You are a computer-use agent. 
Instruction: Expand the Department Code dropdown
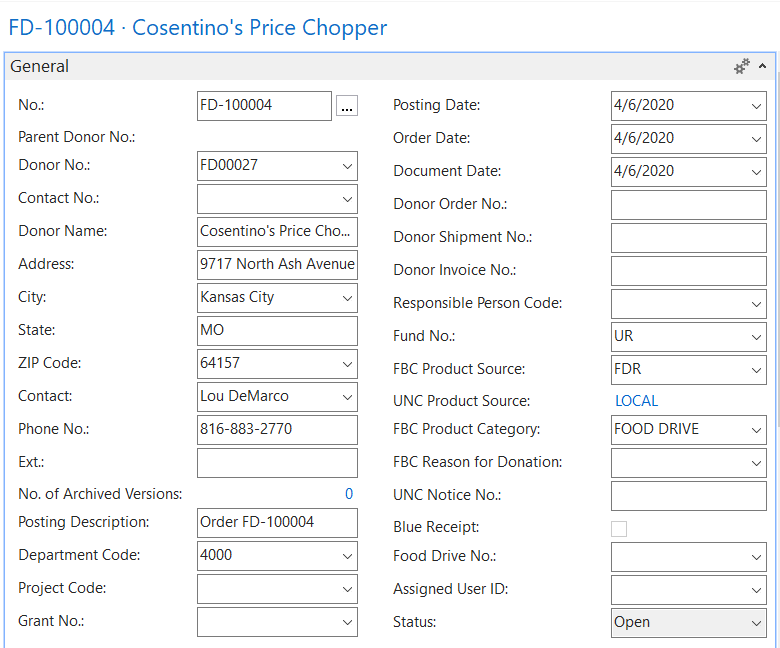point(347,556)
